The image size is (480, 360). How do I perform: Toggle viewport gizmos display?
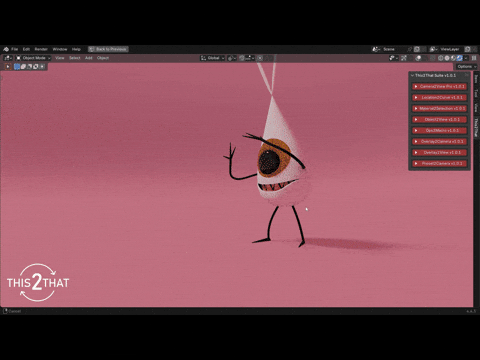(404, 58)
